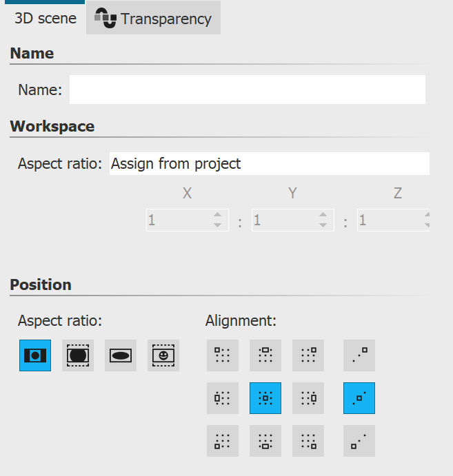The width and height of the screenshot is (453, 476).
Task: Select center alignment in the grid
Action: (265, 398)
